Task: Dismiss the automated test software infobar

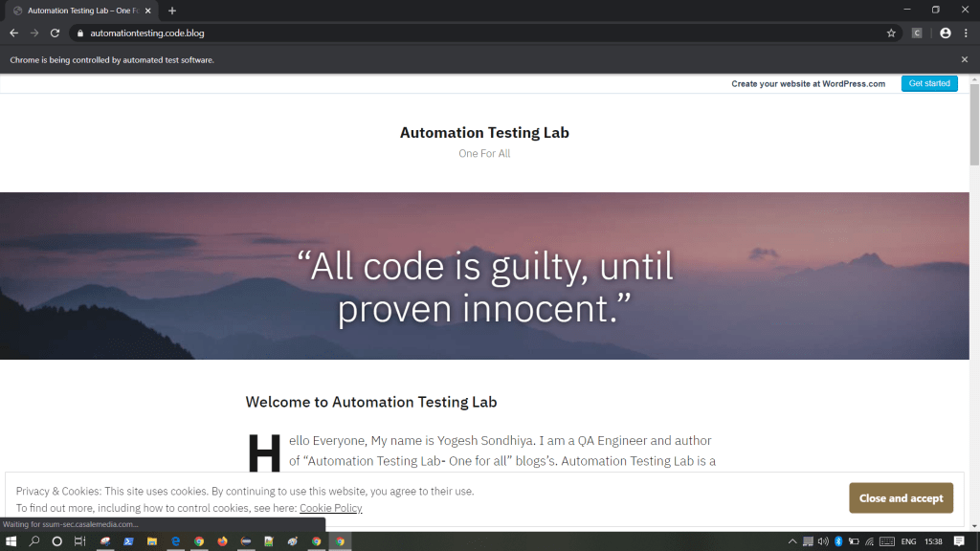Action: (964, 59)
